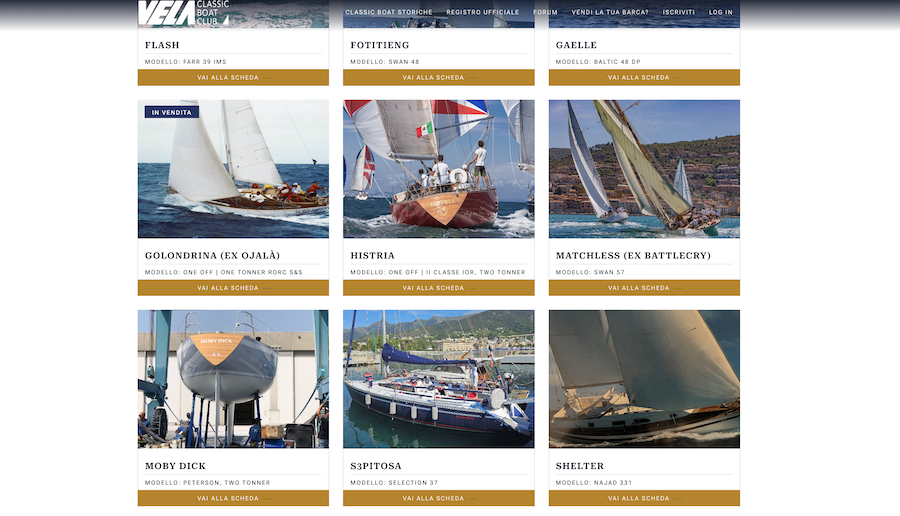Open the Moby Dick hull photo

pos(233,379)
